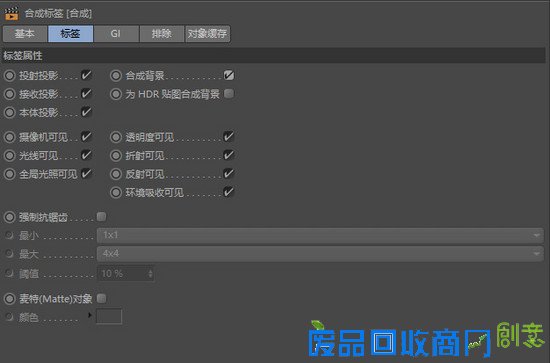Viewport: 550px width, 363px height.
Task: Toggle the 光线可见 checkbox
Action: tap(86, 155)
